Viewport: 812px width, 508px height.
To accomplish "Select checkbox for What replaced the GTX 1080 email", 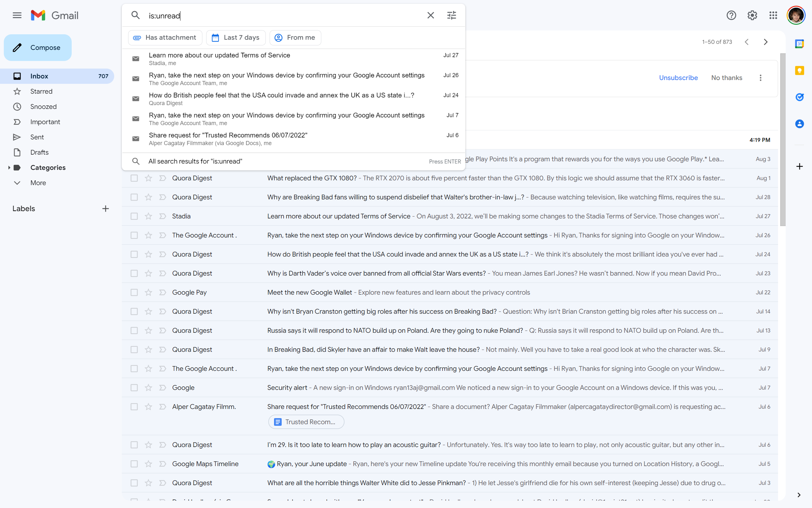I will coord(134,178).
